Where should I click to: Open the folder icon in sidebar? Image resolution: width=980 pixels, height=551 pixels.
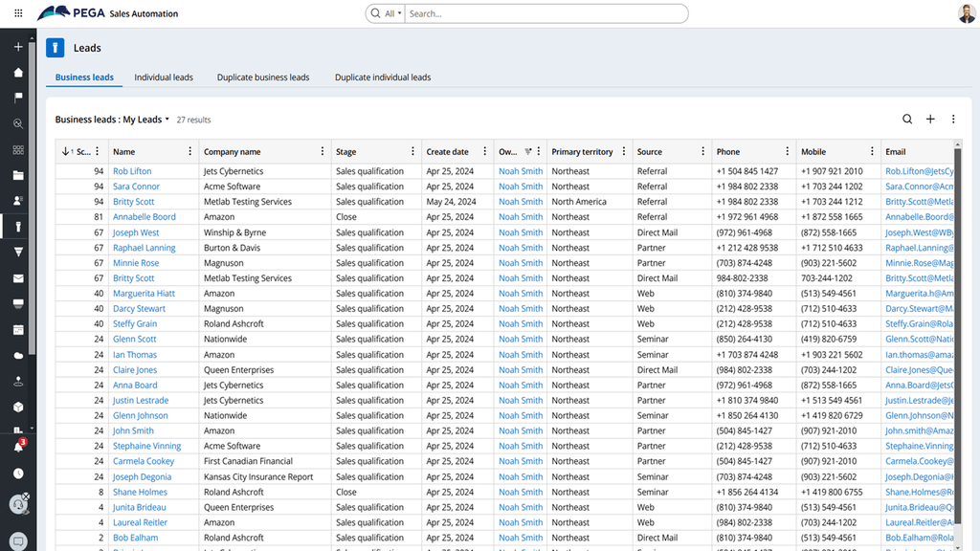[18, 176]
